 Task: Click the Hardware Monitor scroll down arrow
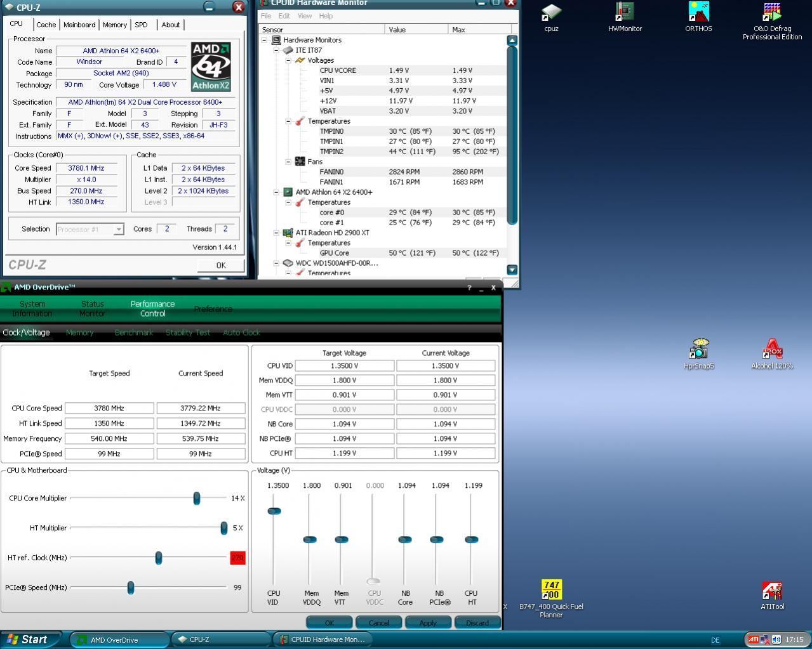pos(512,270)
